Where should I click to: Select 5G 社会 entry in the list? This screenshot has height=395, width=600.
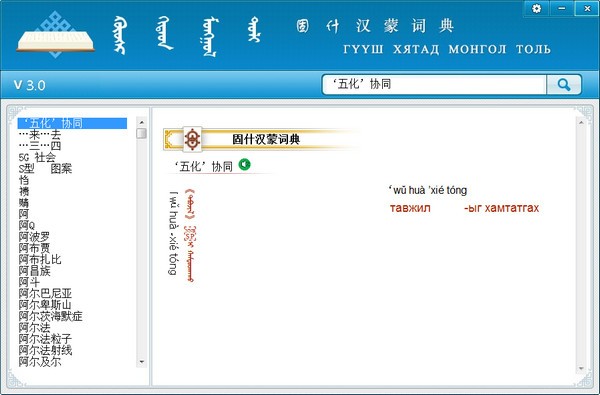pos(37,157)
